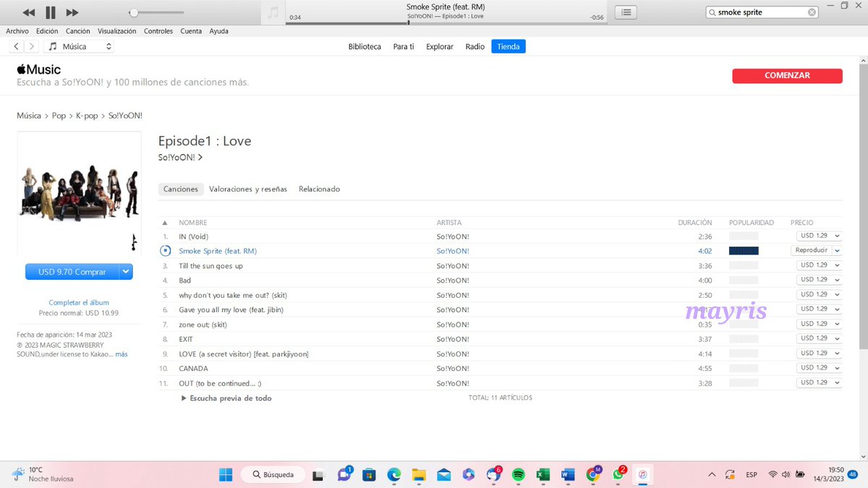Click the smoke sprite search field
Viewport: 868px width, 488px height.
coord(762,12)
